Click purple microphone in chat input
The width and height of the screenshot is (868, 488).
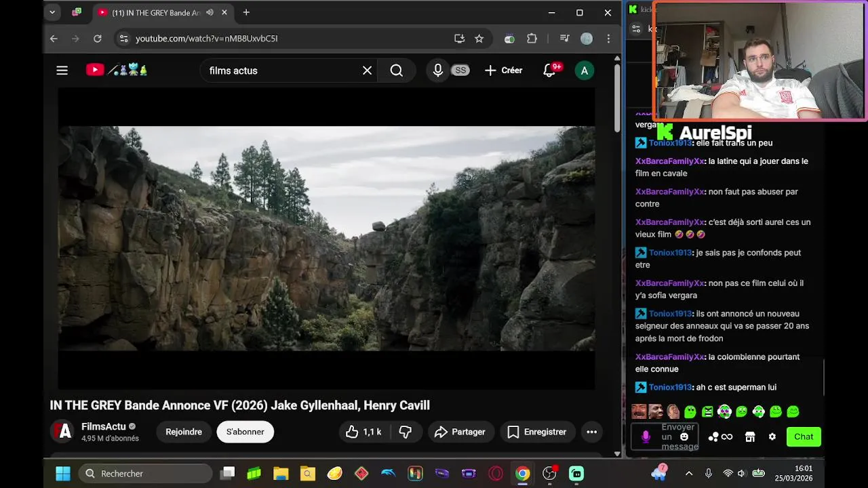(x=646, y=437)
